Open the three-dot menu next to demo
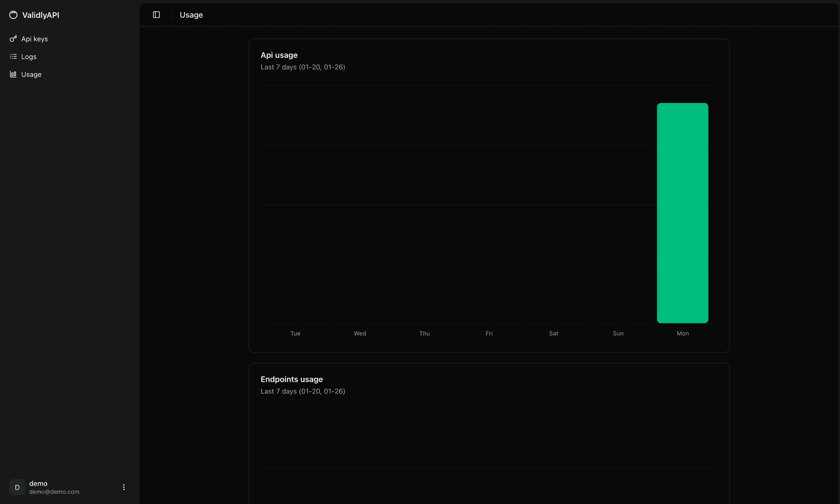The height and width of the screenshot is (504, 840). [124, 487]
